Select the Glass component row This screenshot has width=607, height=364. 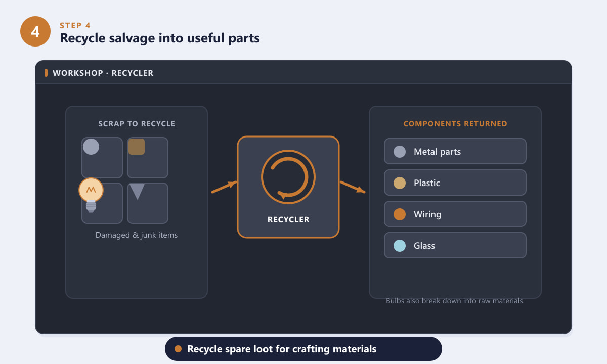tap(455, 246)
